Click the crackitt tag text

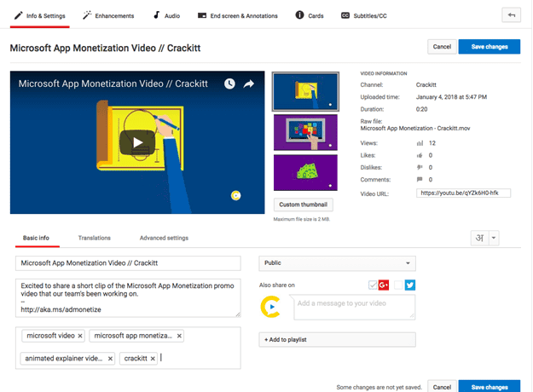(x=136, y=359)
